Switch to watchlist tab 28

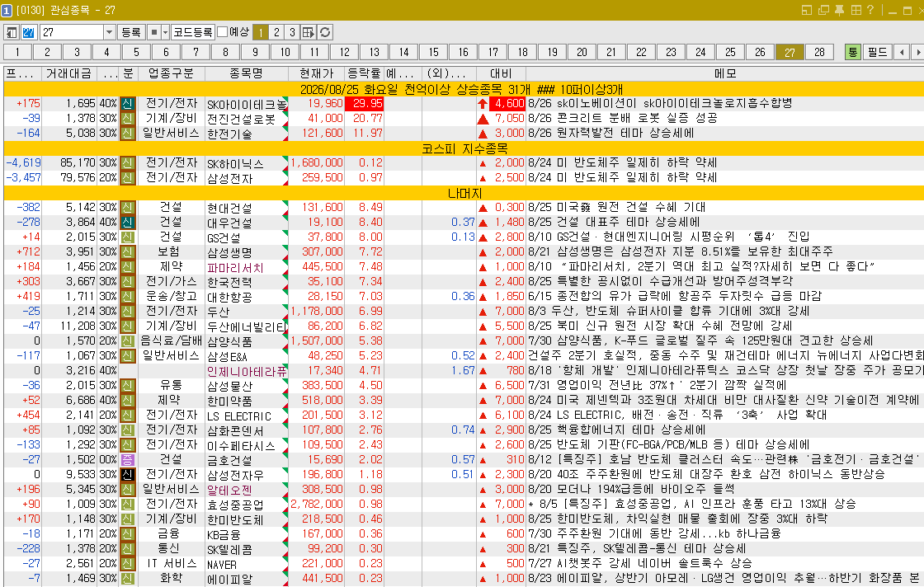(x=820, y=52)
